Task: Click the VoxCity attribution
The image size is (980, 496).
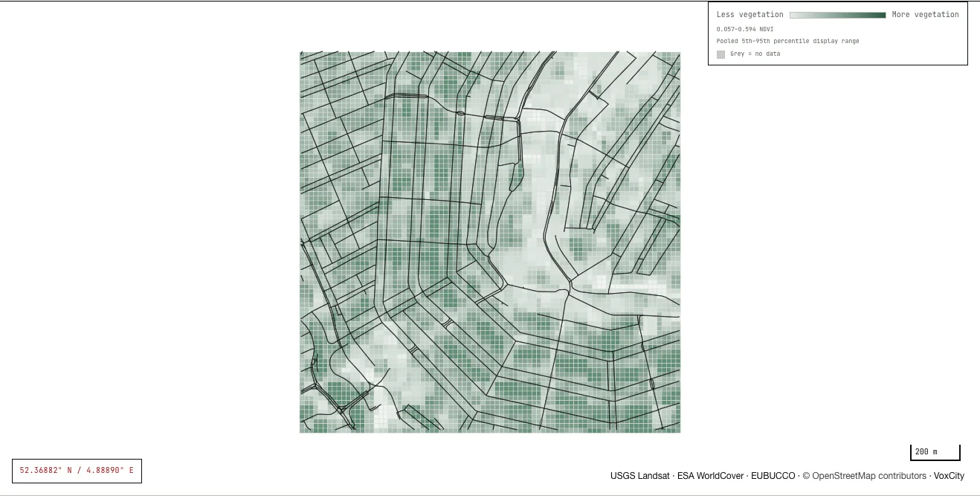Action: pos(949,476)
